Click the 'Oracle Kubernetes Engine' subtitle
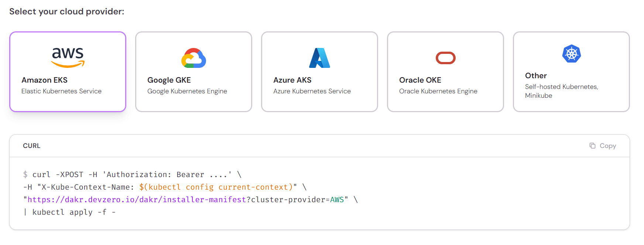 click(438, 91)
